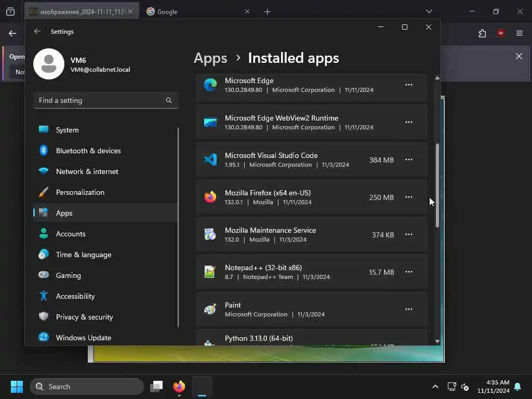Click the uBlock Origin toolbar icon
Image resolution: width=532 pixels, height=399 pixels.
click(x=500, y=33)
